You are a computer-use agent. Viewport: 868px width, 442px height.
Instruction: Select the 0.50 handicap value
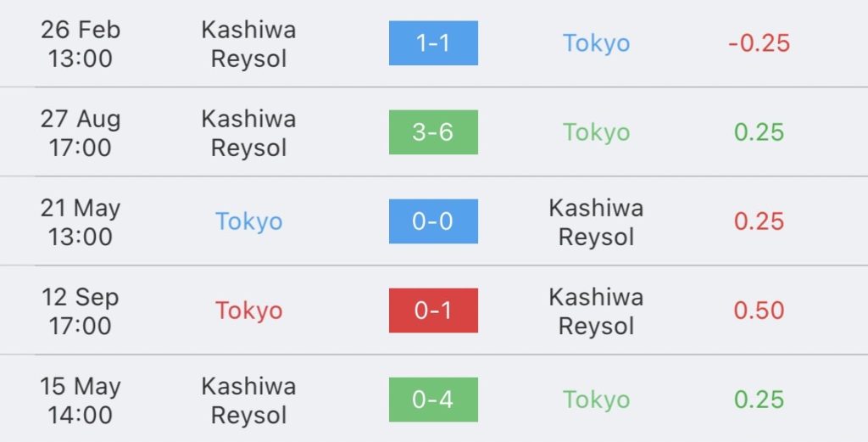coord(759,311)
